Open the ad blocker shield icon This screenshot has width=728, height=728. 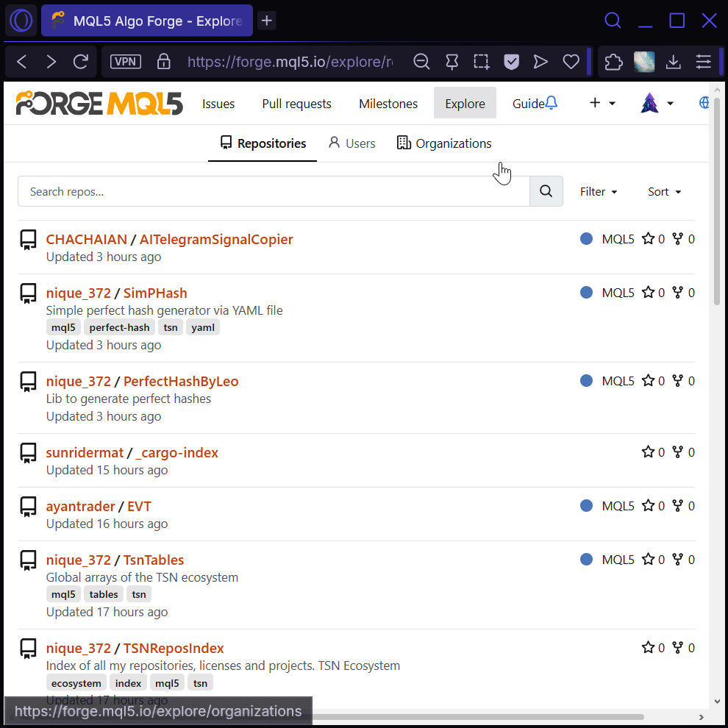pyautogui.click(x=511, y=61)
